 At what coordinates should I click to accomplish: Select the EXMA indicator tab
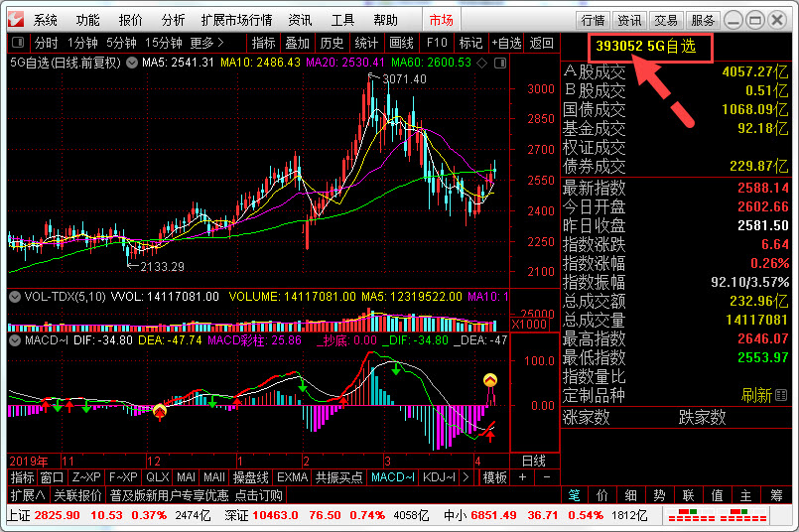(x=293, y=477)
